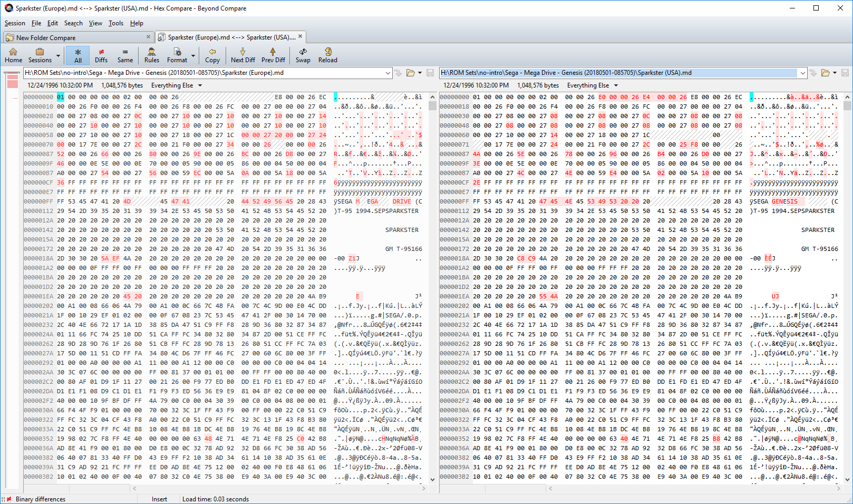Click the left pane vertical scrollbar thumb
Image resolution: width=853 pixels, height=504 pixels.
(x=432, y=105)
